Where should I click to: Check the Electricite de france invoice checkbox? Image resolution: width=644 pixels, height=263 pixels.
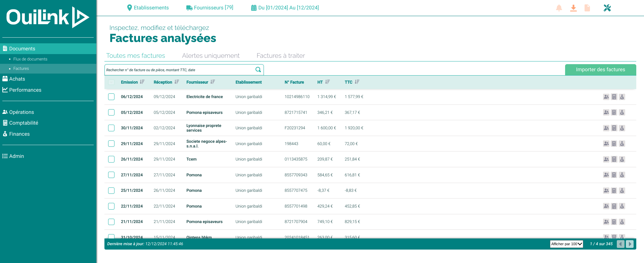pyautogui.click(x=111, y=97)
